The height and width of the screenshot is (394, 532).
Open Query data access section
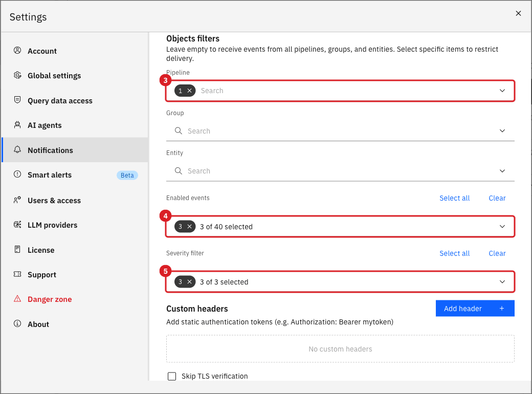tap(75, 100)
